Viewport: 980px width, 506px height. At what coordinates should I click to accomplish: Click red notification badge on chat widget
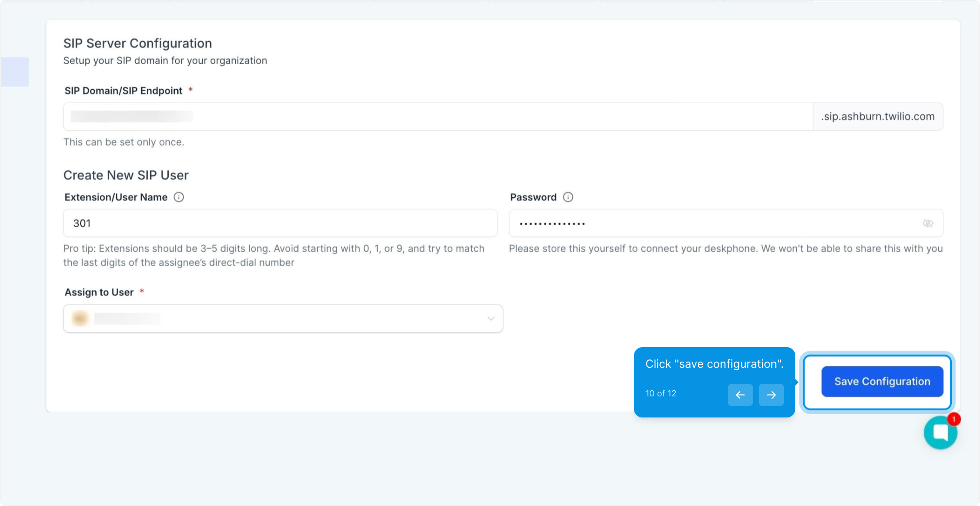tap(953, 419)
